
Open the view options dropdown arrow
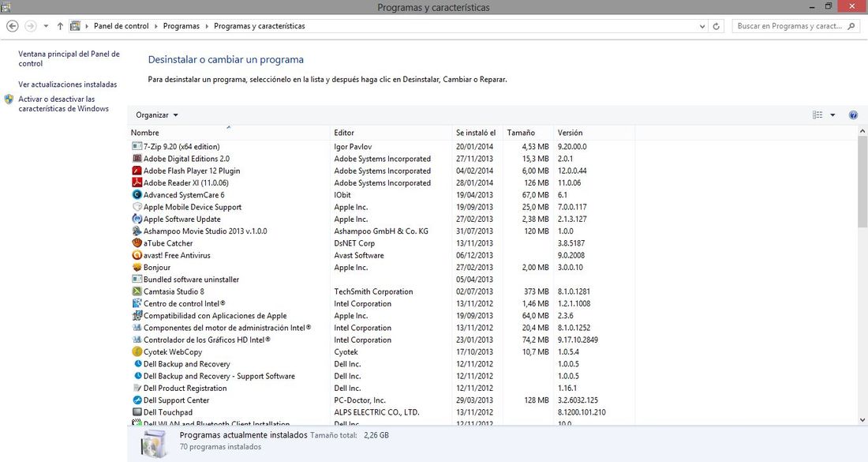point(832,115)
